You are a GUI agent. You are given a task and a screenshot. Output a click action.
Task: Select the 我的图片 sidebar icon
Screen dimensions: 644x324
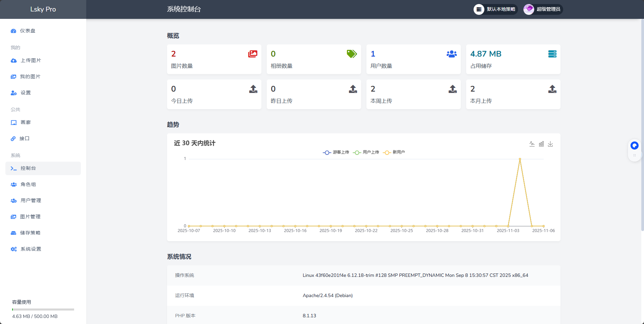click(x=13, y=76)
